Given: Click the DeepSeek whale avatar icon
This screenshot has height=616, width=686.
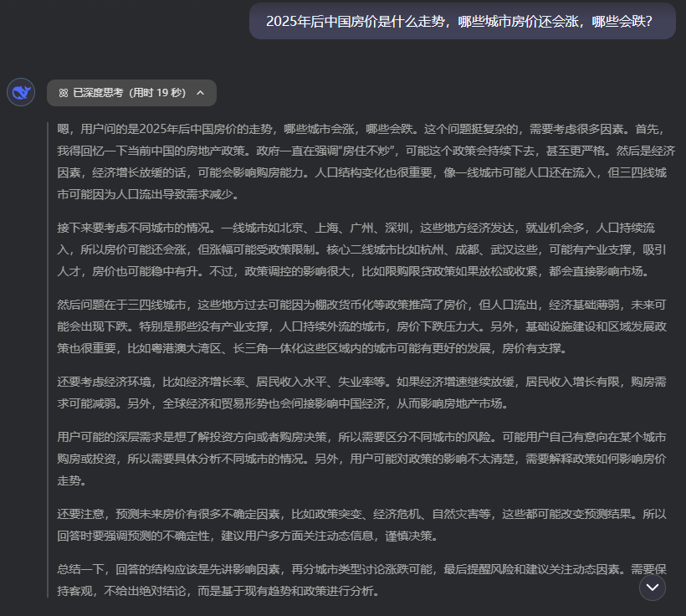Looking at the screenshot, I should coord(21,92).
